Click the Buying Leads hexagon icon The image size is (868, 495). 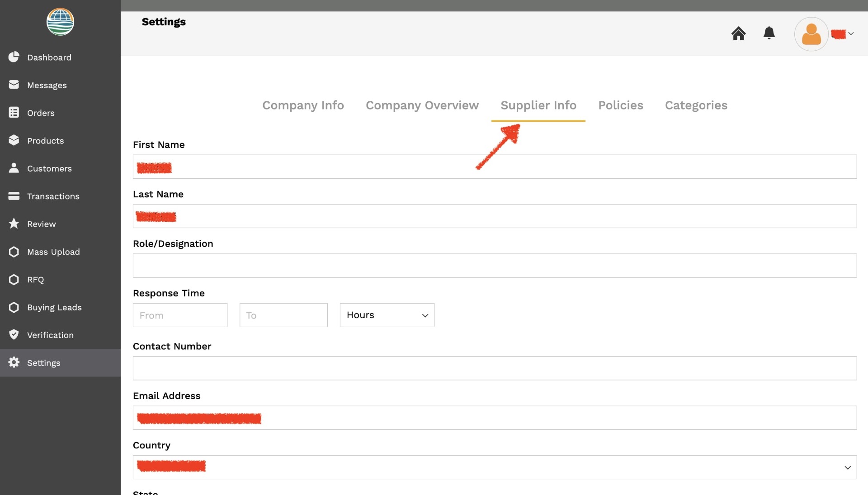14,307
